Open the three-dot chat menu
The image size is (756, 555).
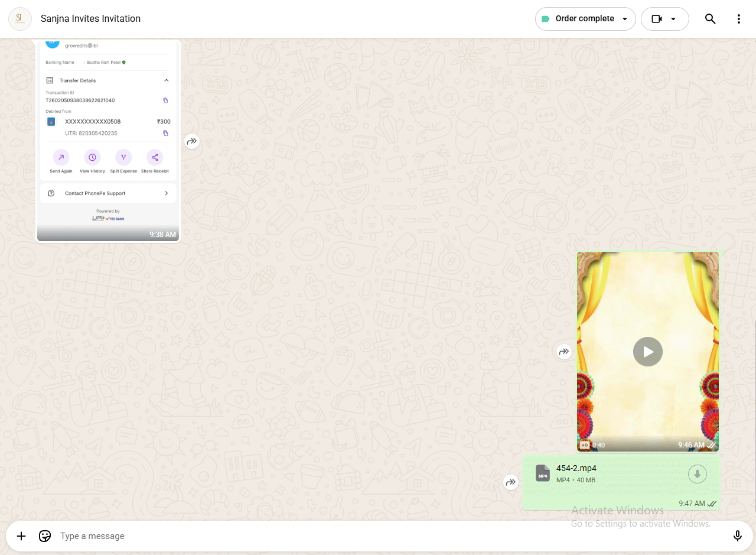pos(738,19)
